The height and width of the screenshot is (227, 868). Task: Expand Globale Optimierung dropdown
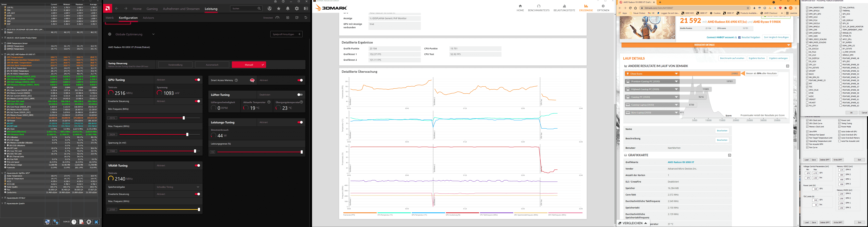pos(153,34)
